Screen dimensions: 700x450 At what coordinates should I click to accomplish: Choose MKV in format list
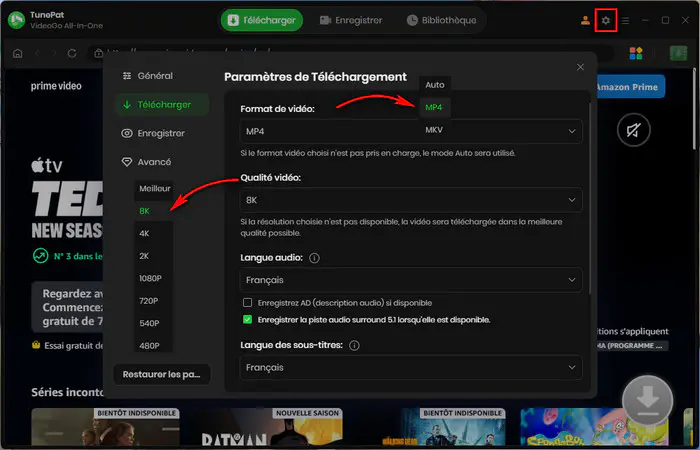434,129
